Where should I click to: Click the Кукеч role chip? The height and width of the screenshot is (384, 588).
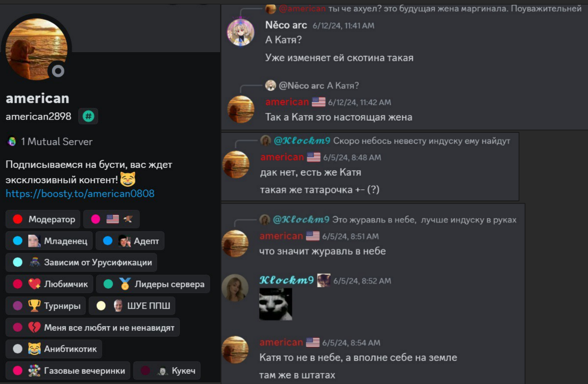[x=167, y=371]
